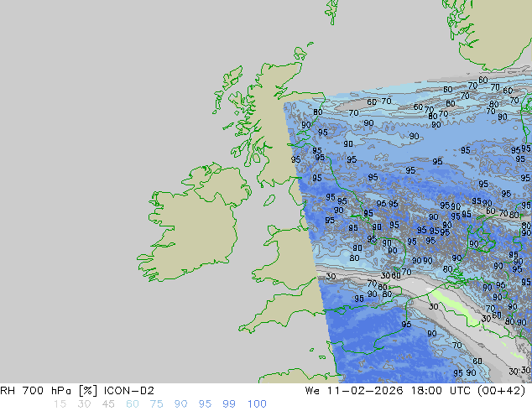Select the legend value '15'
Screen dimensions: 532x411
60,404
